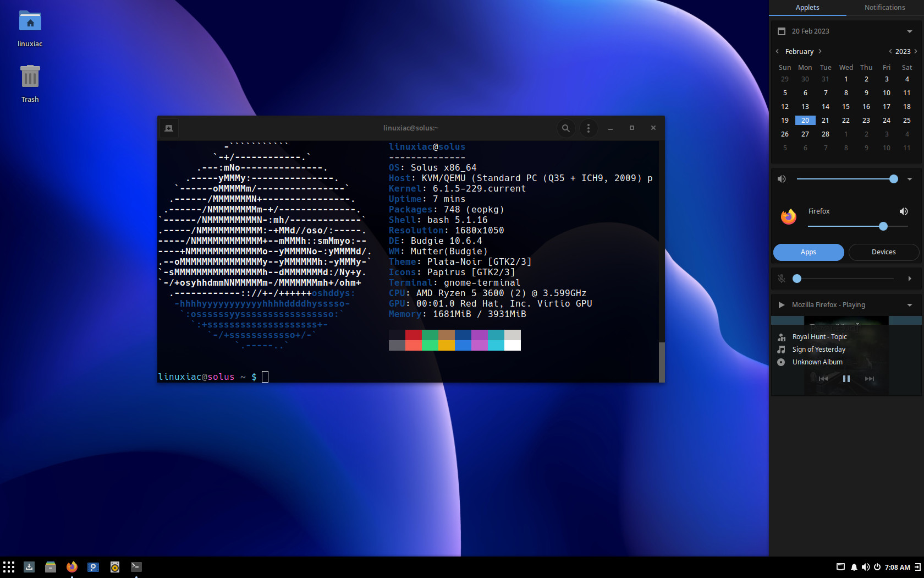The height and width of the screenshot is (578, 924).
Task: Toggle the muted microphone icon
Action: pos(782,279)
